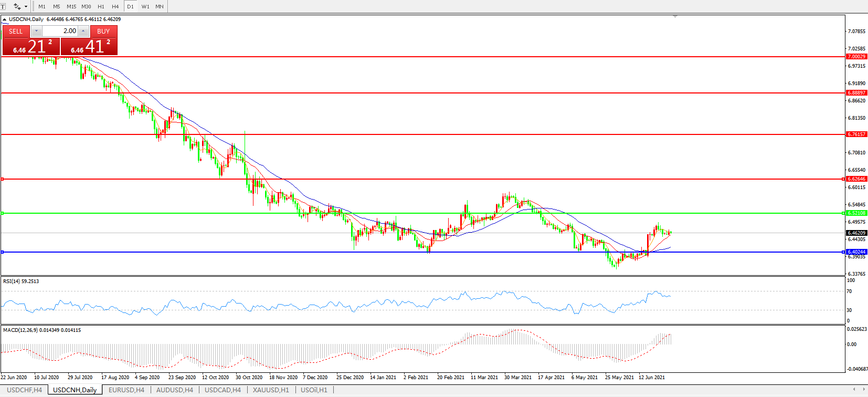Open the arrows tool dropdown arrow
The image size is (868, 397).
click(26, 7)
